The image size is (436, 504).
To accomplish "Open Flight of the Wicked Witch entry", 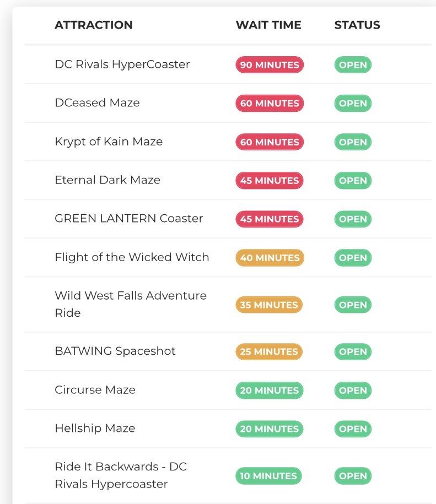I will (x=132, y=257).
